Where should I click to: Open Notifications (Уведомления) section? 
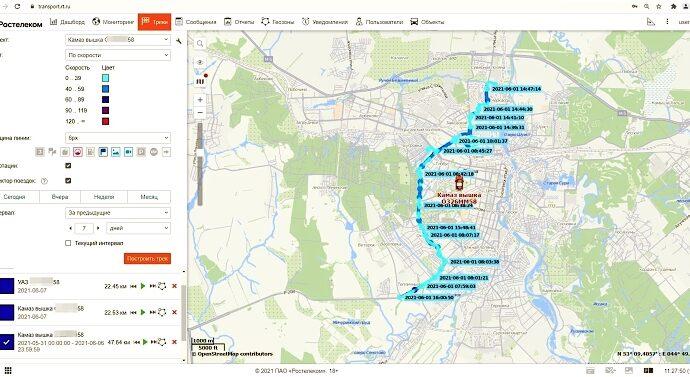point(325,22)
